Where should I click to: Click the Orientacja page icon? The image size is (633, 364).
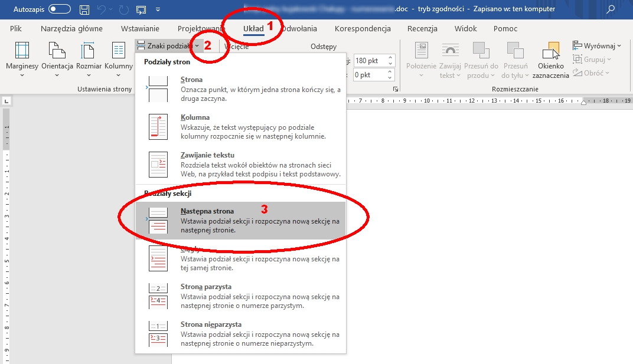[57, 51]
